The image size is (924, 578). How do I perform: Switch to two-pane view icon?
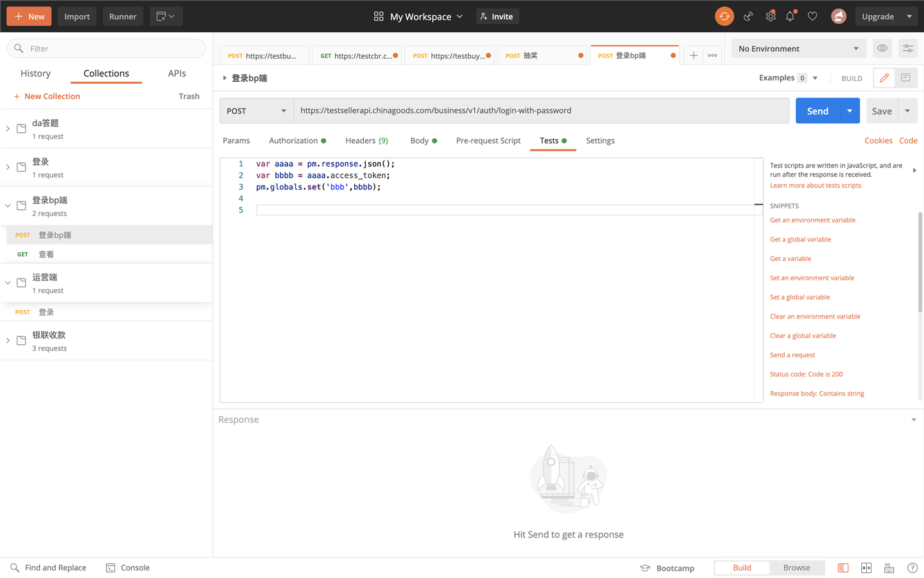(866, 568)
